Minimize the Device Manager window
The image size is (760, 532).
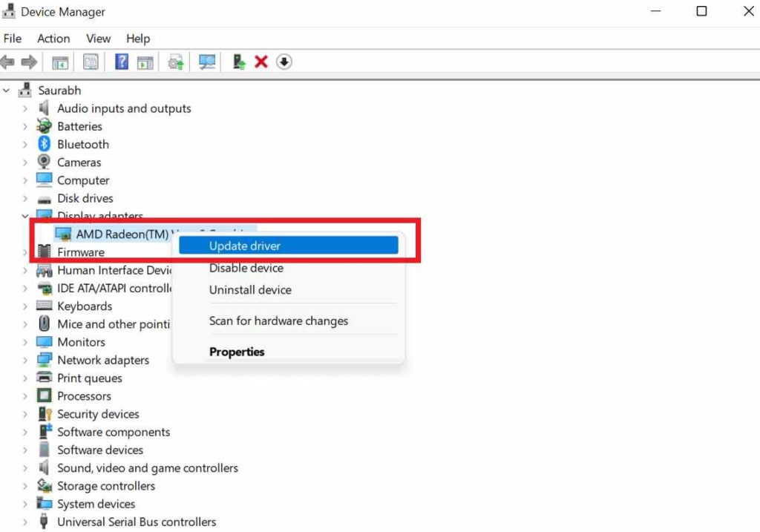656,10
